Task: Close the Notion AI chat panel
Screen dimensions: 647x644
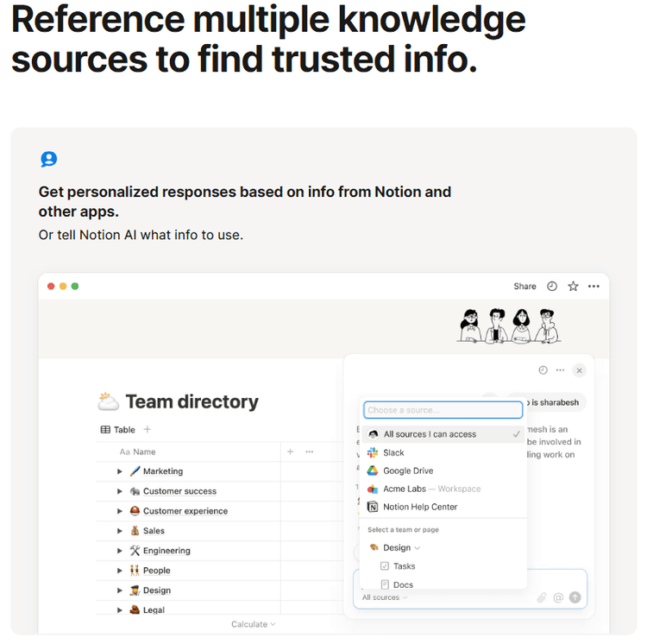Action: 579,370
